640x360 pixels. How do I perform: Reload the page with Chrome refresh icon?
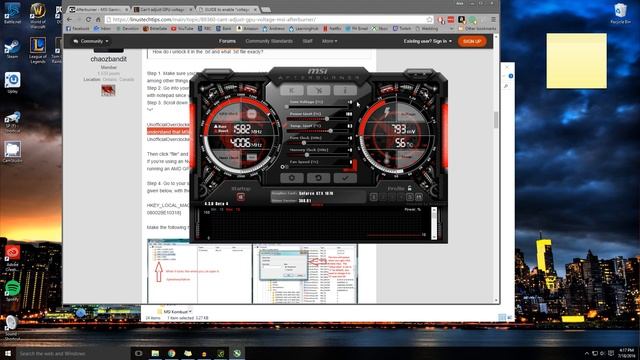88,19
